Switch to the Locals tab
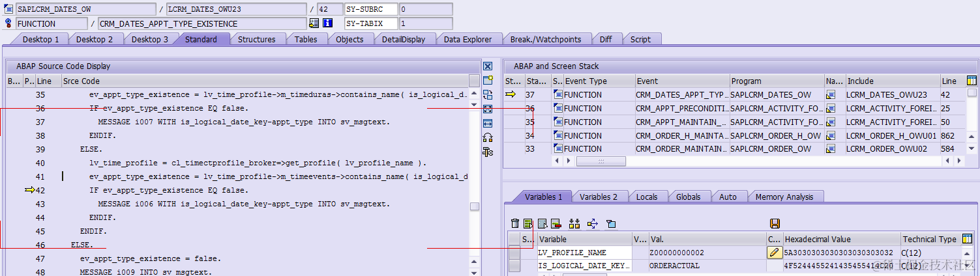Image resolution: width=980 pixels, height=276 pixels. (x=647, y=197)
